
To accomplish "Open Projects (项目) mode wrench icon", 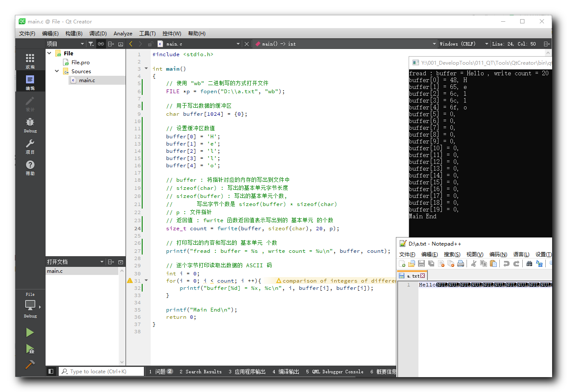I will (30, 146).
